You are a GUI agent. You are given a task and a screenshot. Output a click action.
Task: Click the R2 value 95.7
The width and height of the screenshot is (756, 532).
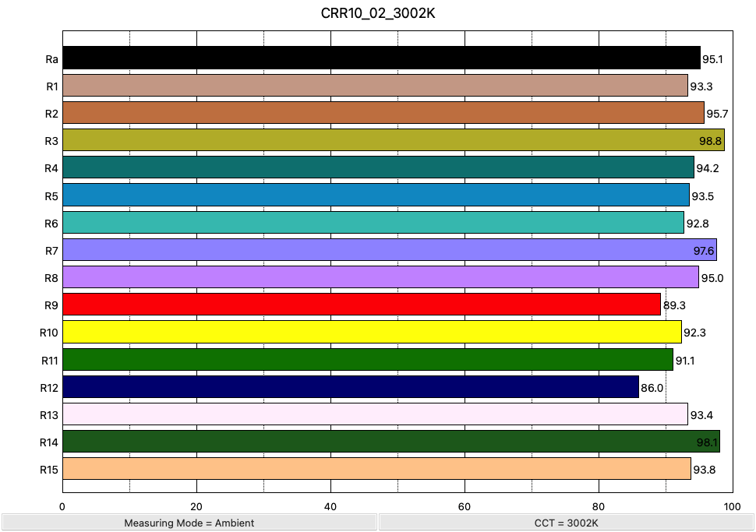pyautogui.click(x=717, y=114)
